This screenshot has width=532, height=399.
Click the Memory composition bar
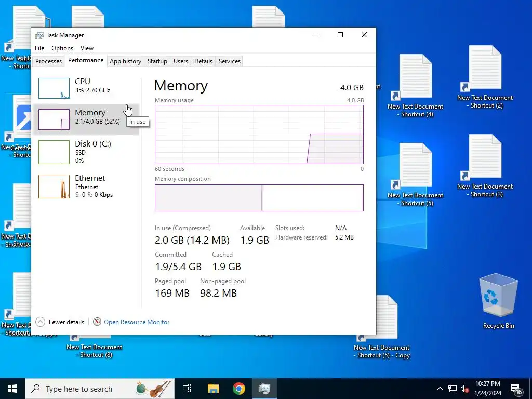pos(259,198)
